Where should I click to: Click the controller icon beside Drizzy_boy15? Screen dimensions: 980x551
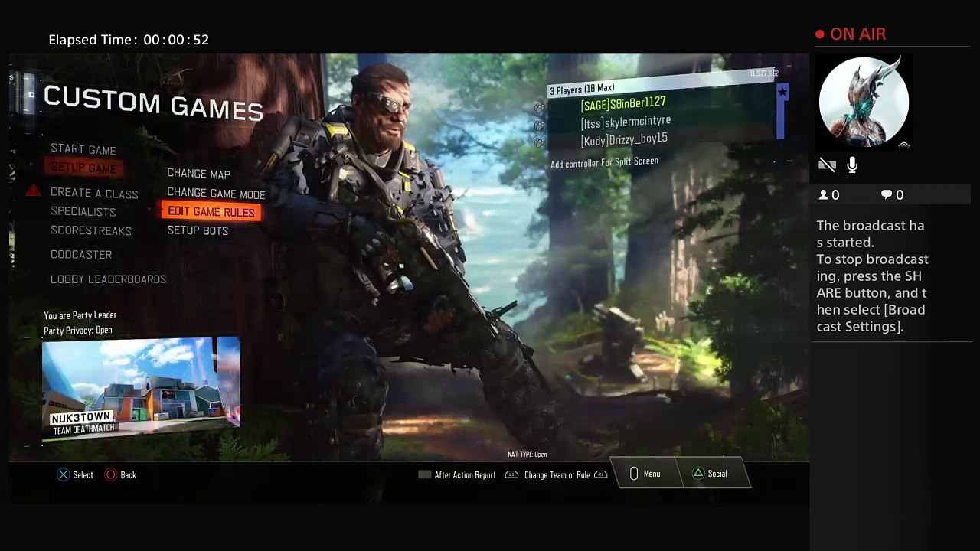[x=539, y=142]
